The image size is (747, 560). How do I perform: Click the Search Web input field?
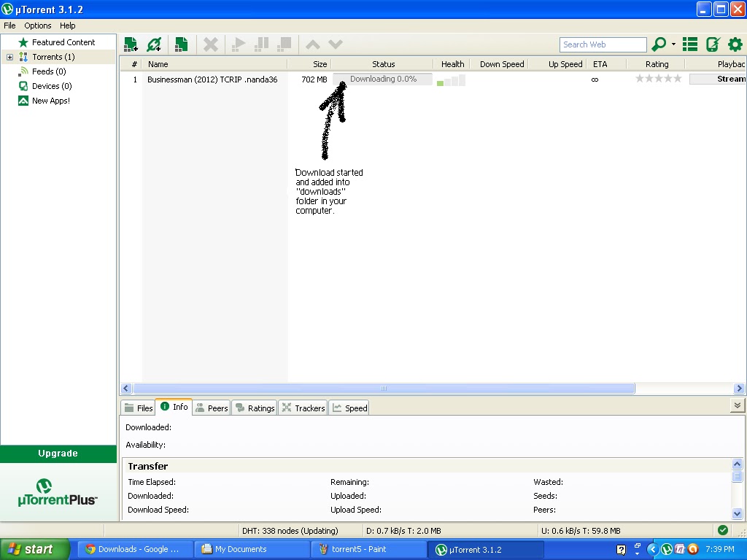(603, 44)
